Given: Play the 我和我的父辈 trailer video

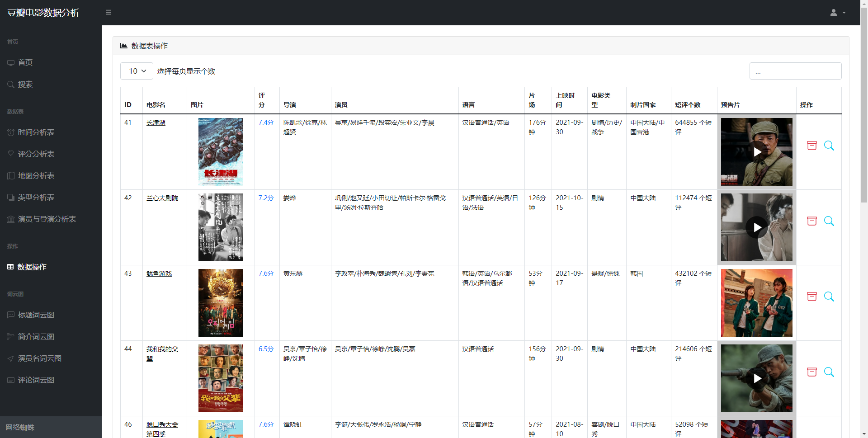Looking at the screenshot, I should pos(757,378).
